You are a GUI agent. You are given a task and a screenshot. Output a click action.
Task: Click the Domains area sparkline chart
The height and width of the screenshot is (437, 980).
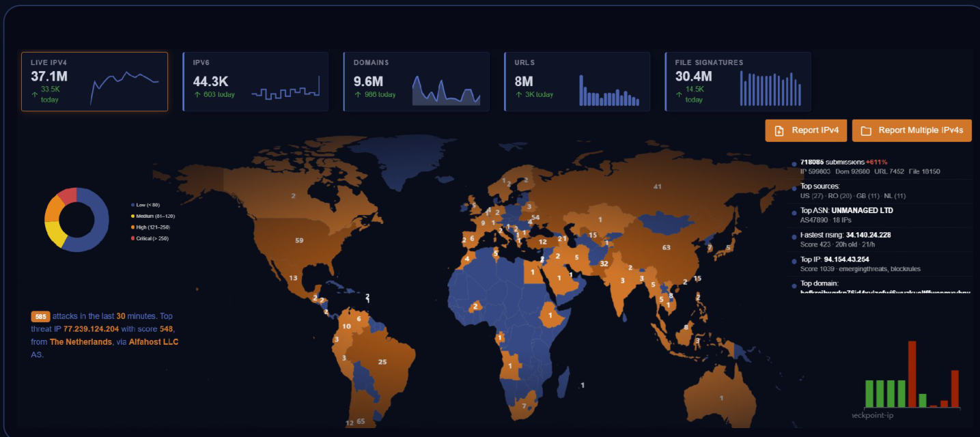[x=446, y=90]
